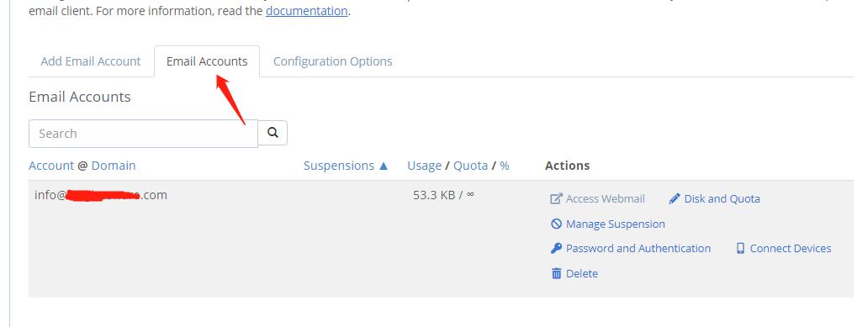Click the trash can Delete icon

pos(556,273)
